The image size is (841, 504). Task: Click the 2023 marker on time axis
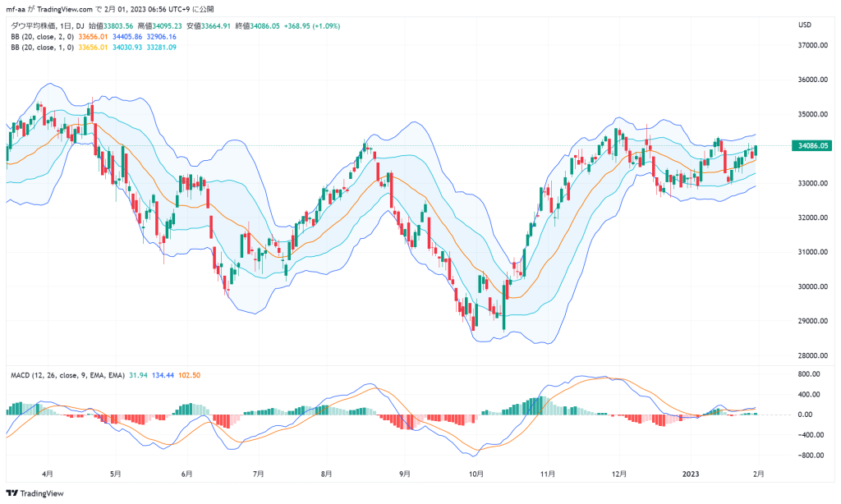[x=690, y=474]
